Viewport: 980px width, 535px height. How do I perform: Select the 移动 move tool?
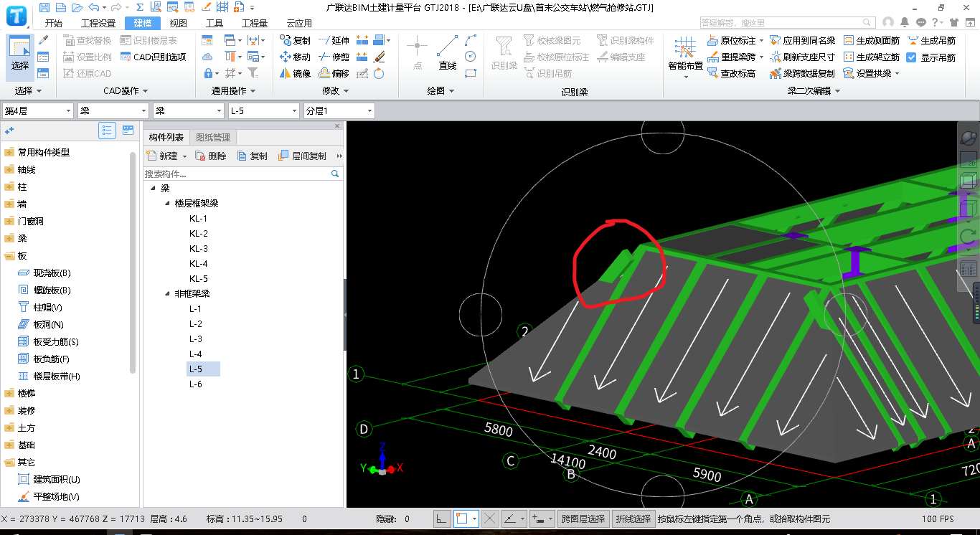(296, 57)
